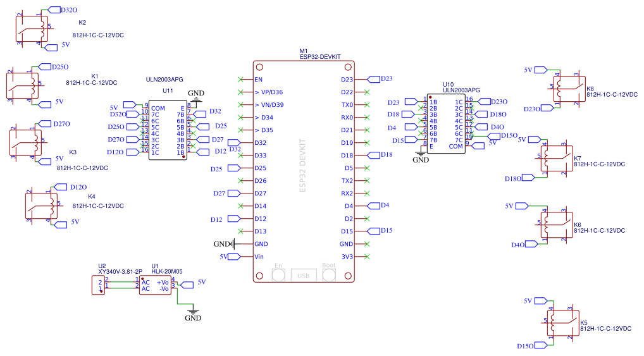
Task: Click the U11 ULN2003APG chip body
Action: (168, 130)
